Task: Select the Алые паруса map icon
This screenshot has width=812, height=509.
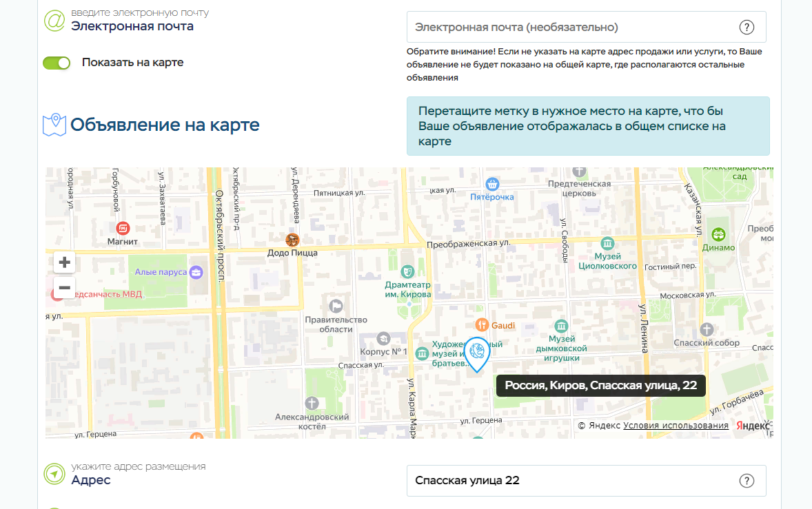Action: [196, 272]
